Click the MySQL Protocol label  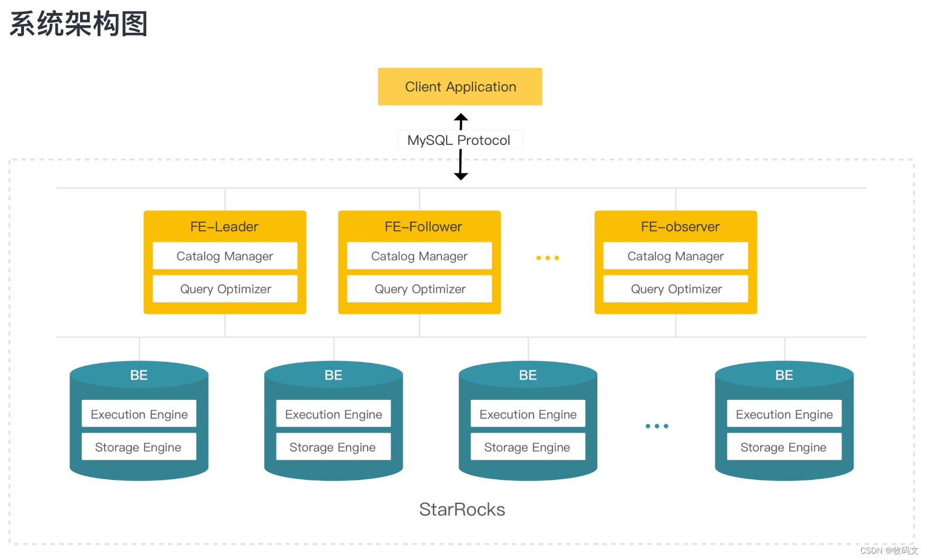[x=459, y=140]
